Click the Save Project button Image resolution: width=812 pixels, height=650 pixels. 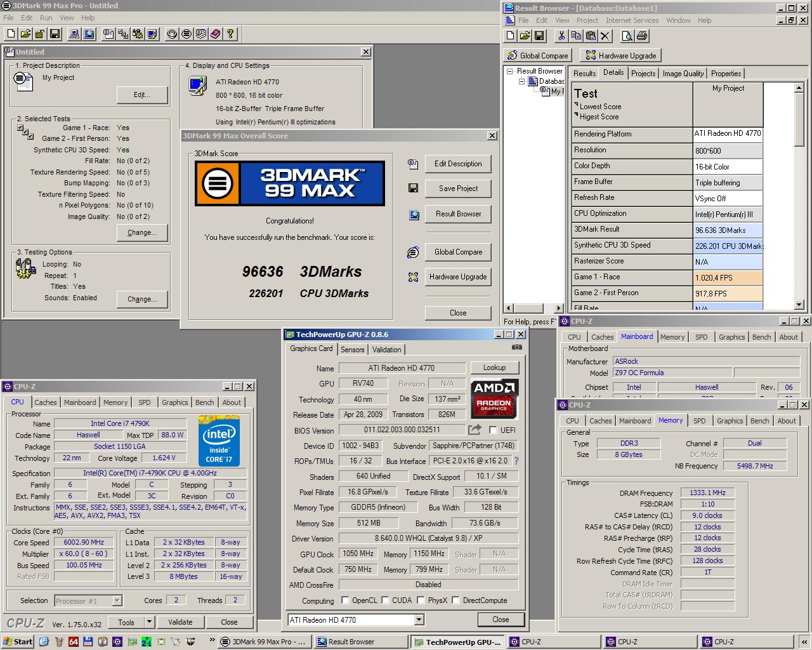(458, 189)
